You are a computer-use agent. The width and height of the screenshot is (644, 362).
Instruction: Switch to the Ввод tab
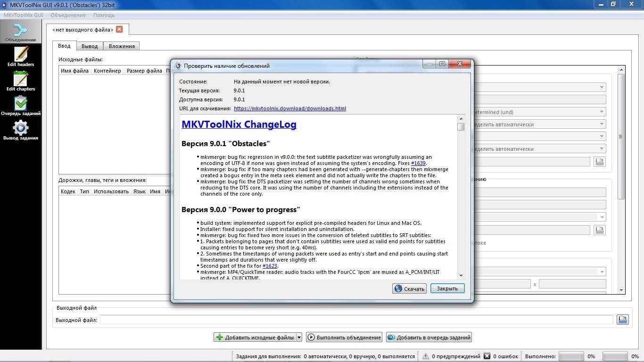point(64,46)
